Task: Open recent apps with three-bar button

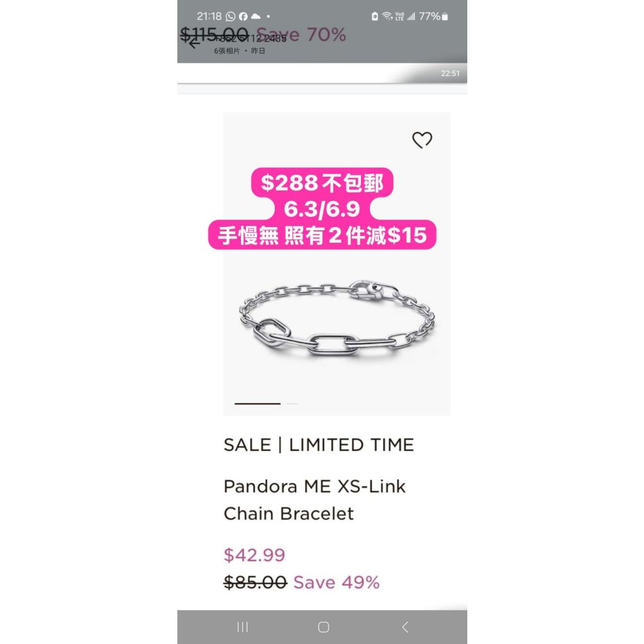Action: pos(242,627)
